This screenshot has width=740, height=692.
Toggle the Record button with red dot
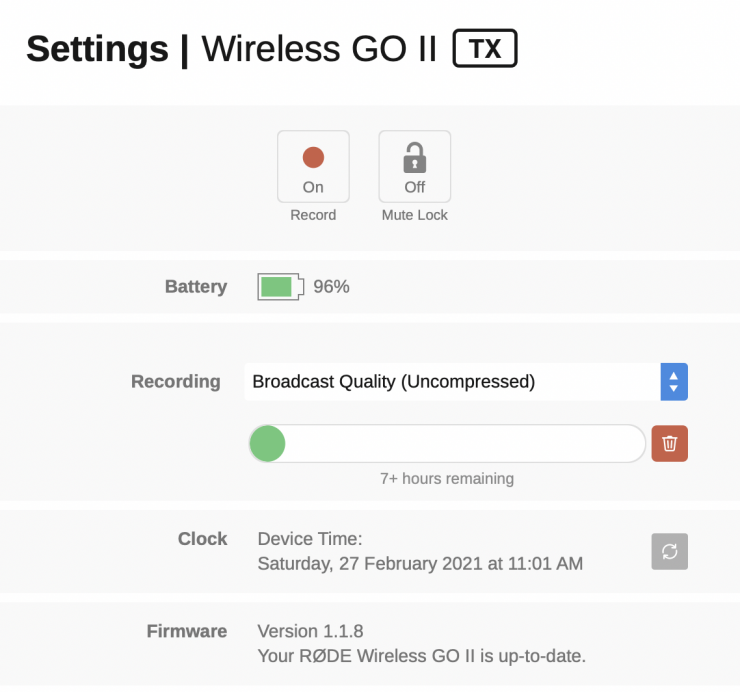point(313,168)
